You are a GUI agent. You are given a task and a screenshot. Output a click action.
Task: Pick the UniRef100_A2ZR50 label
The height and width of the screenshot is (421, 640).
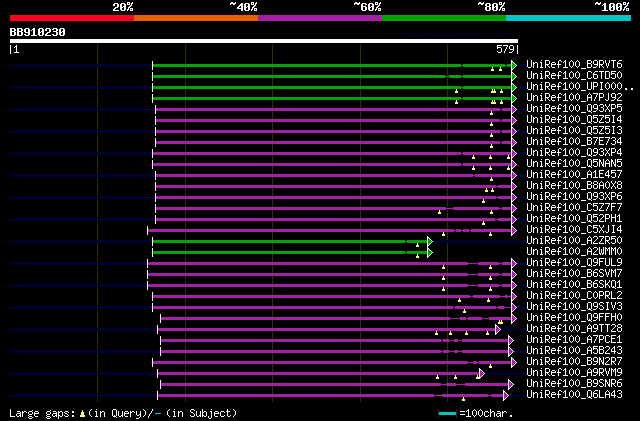click(x=574, y=241)
